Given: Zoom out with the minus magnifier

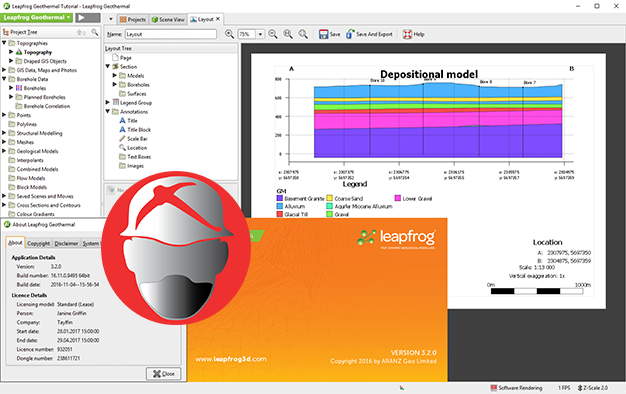Looking at the screenshot, I should coord(273,34).
